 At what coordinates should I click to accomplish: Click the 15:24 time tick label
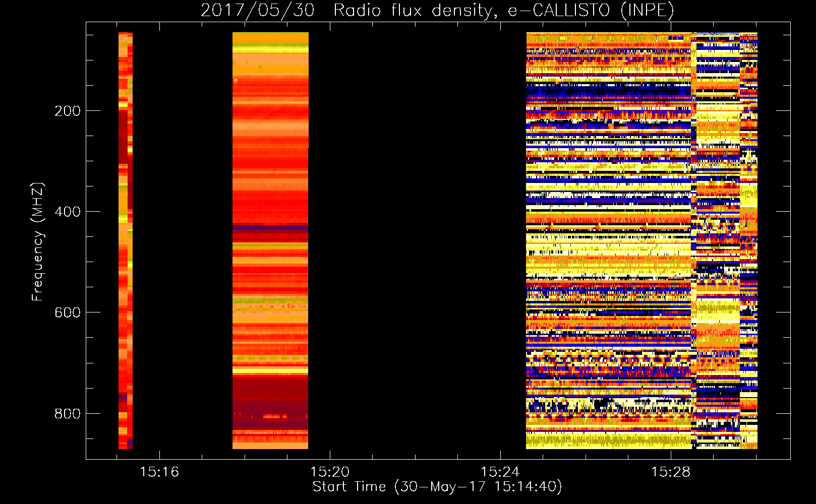pyautogui.click(x=500, y=472)
